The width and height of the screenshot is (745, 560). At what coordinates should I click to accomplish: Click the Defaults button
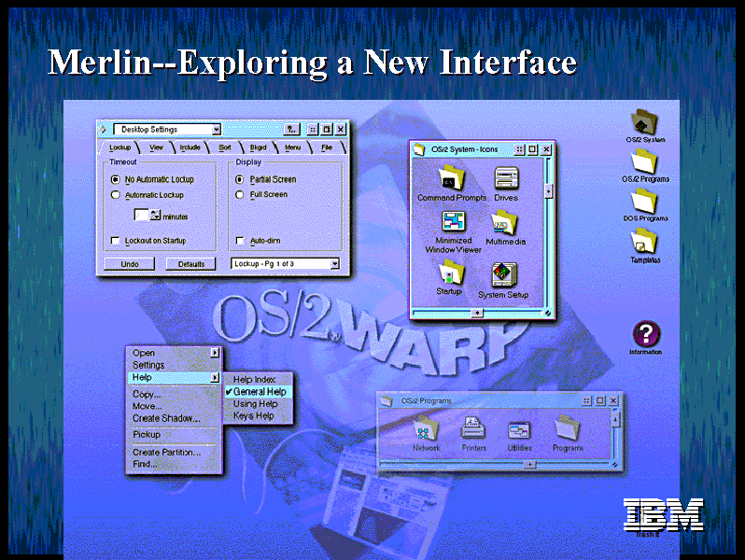190,264
